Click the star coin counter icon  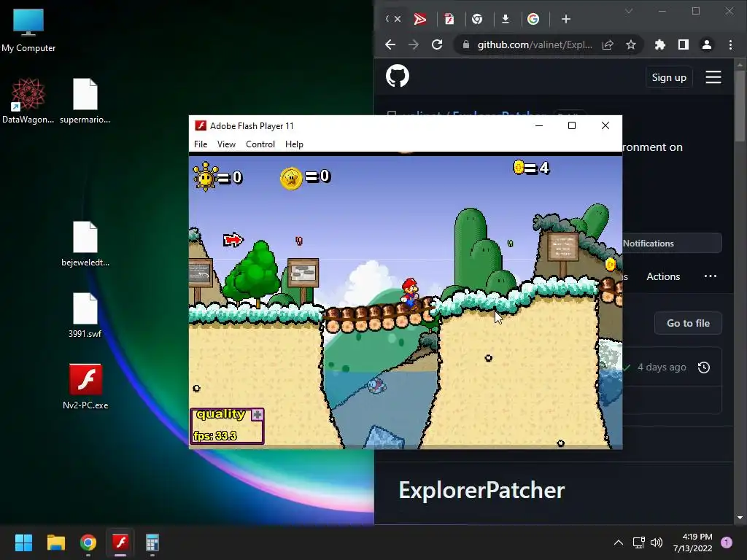[x=291, y=179]
